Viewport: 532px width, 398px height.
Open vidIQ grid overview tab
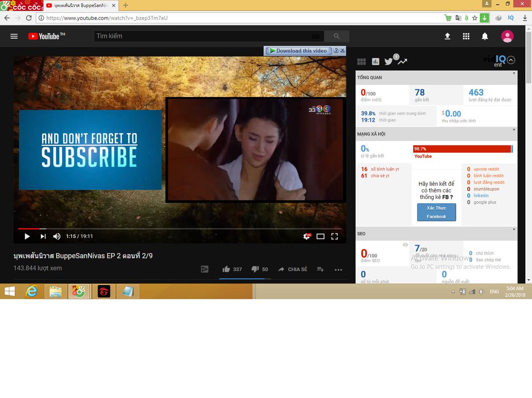361,62
